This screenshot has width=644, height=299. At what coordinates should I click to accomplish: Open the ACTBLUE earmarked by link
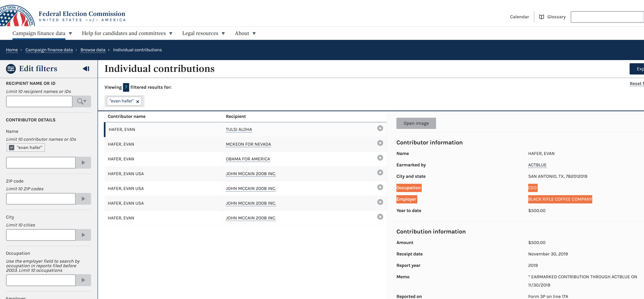click(537, 165)
